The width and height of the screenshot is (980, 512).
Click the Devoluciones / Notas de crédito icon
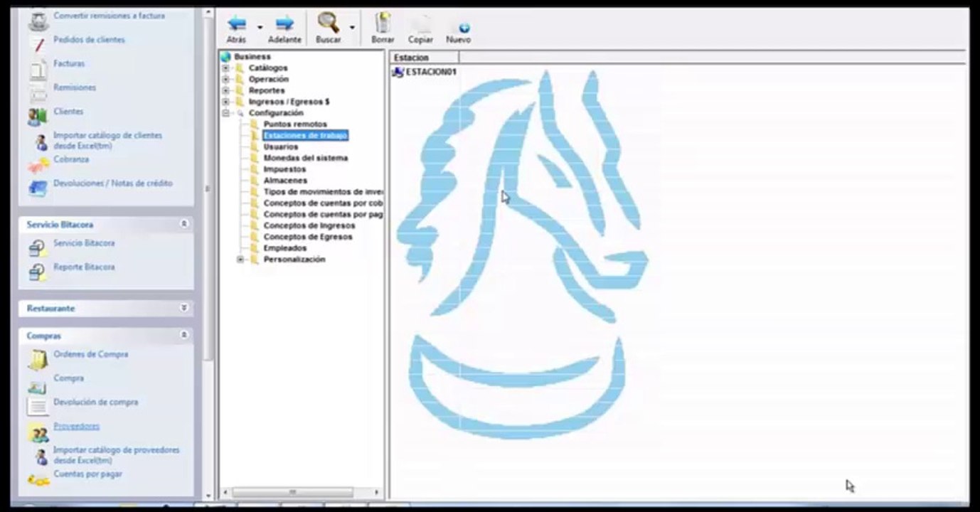(x=38, y=188)
